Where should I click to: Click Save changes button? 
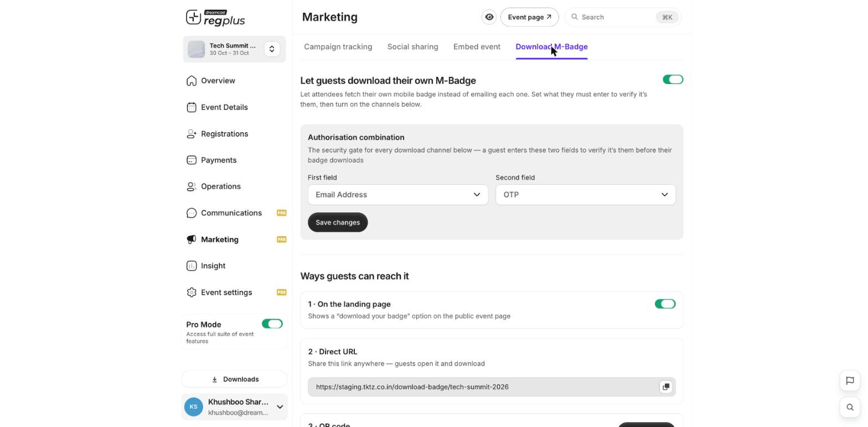[338, 222]
